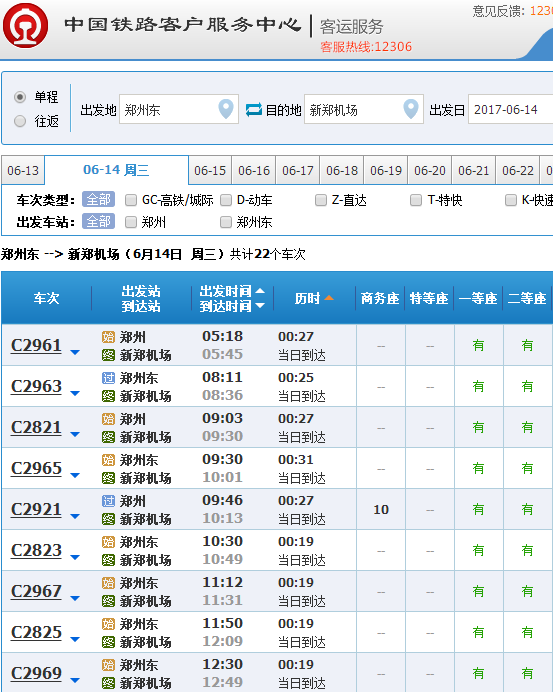
Task: Switch to the 06-17 date tab
Action: click(298, 170)
